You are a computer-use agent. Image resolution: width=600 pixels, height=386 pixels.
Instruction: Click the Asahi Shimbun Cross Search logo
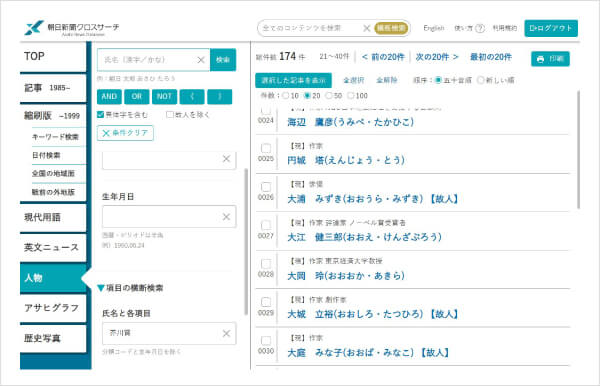coord(72,28)
